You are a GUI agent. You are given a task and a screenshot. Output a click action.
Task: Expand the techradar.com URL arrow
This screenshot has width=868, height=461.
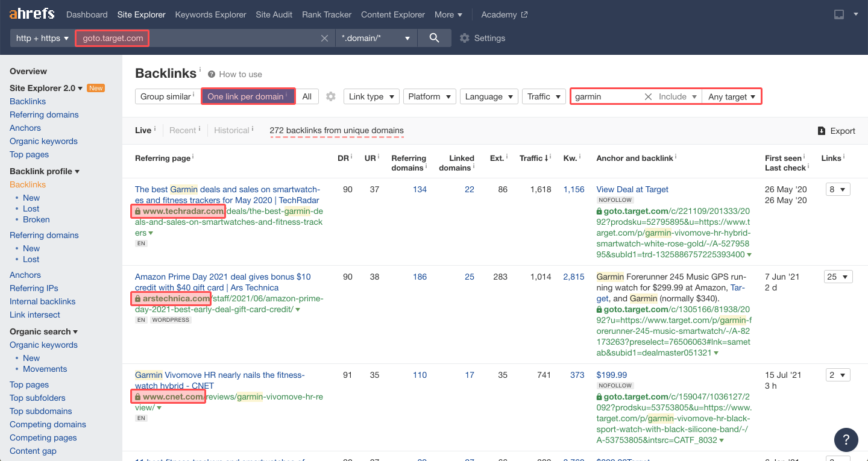(151, 233)
